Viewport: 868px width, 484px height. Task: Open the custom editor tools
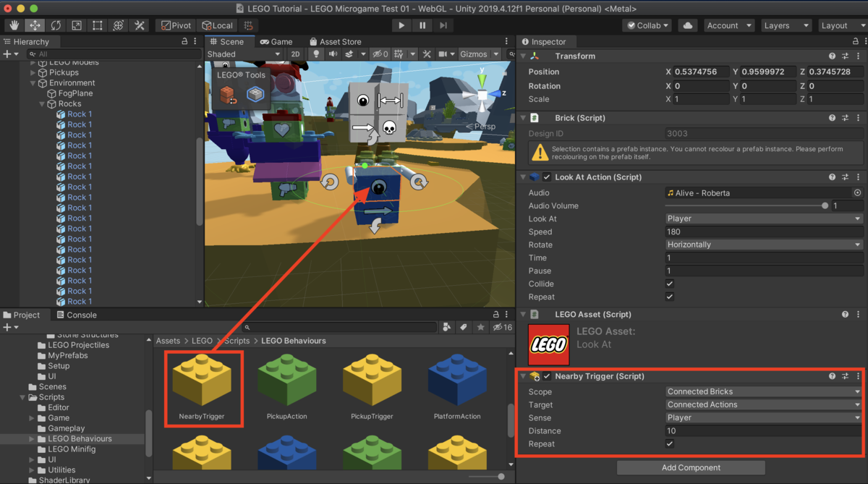pyautogui.click(x=140, y=25)
